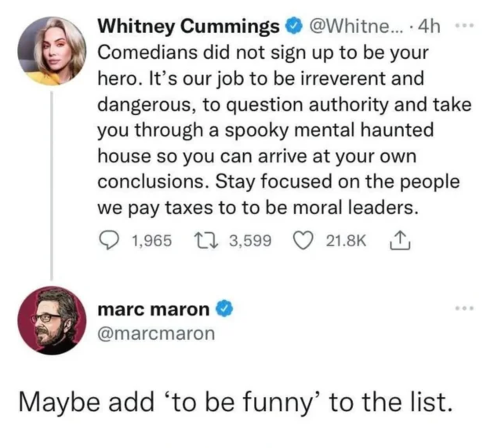Open the @marcmaron handle link
Viewport: 494px width, 448px height.
[156, 334]
